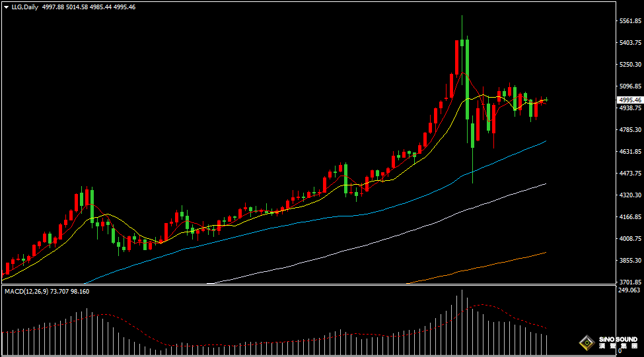Click the orange moving average line
644x357 pixels.
point(502,264)
